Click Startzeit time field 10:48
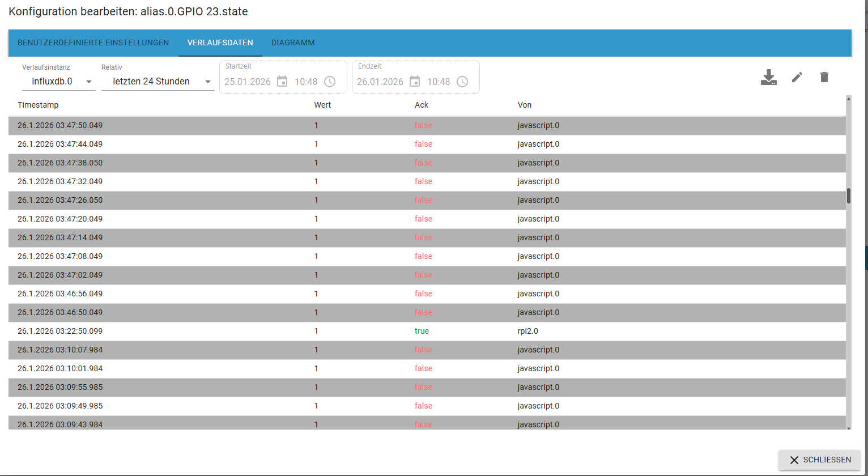 (x=306, y=82)
